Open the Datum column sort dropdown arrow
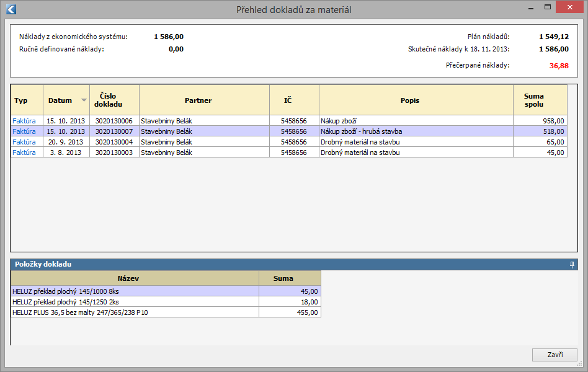The width and height of the screenshot is (588, 372). click(x=84, y=100)
